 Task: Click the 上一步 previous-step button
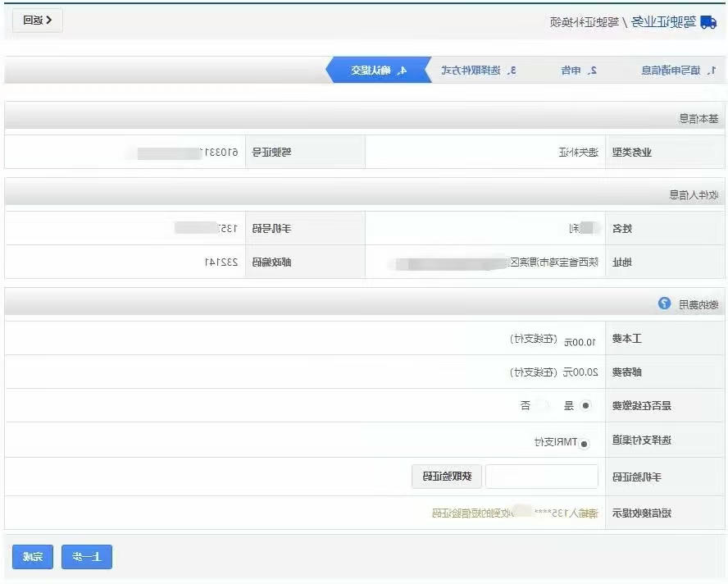click(x=87, y=557)
